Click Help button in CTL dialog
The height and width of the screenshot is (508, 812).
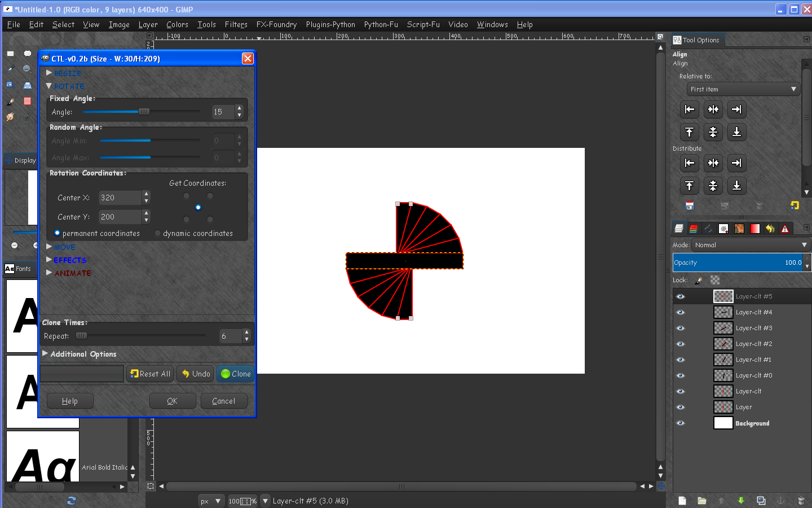(70, 401)
